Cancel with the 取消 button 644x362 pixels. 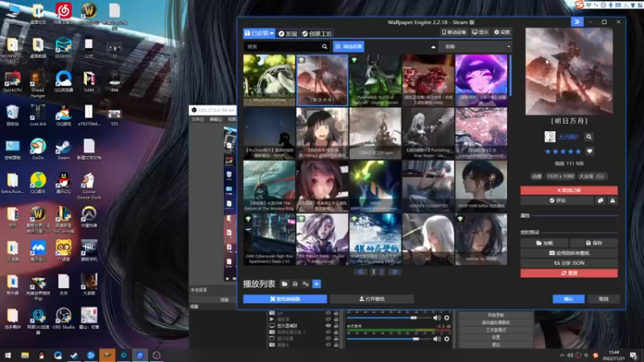(603, 298)
